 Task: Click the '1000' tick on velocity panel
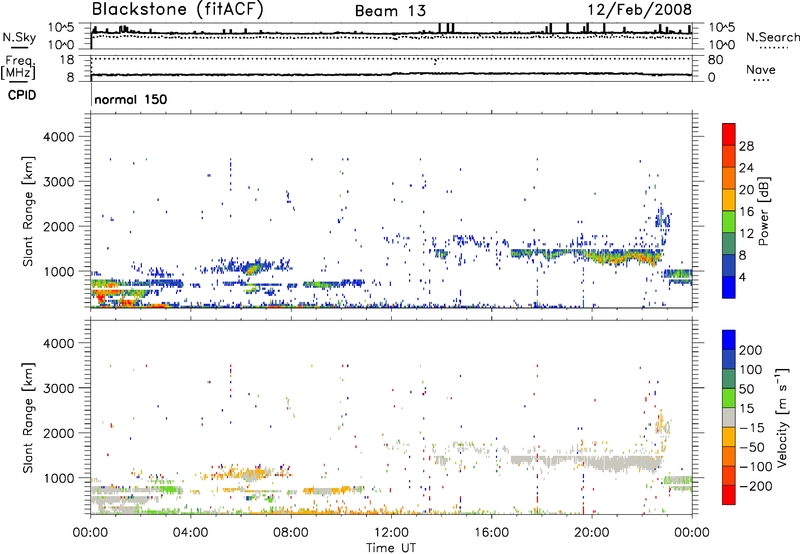click(58, 478)
